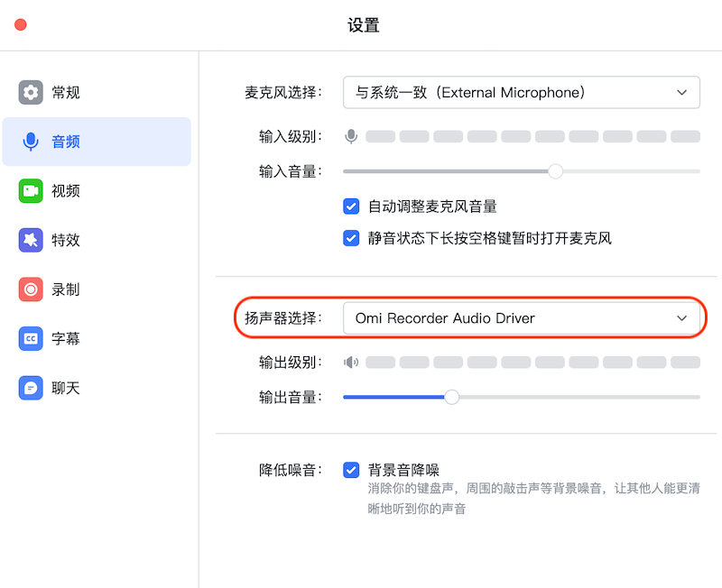
Task: Click the 特效 magic-wand icon in the sidebar
Action: (x=32, y=240)
